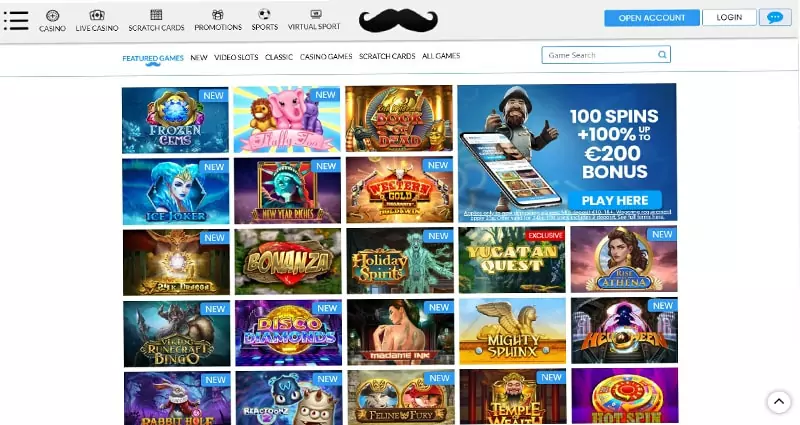Open the Classic games tab
The width and height of the screenshot is (800, 425).
(x=279, y=57)
